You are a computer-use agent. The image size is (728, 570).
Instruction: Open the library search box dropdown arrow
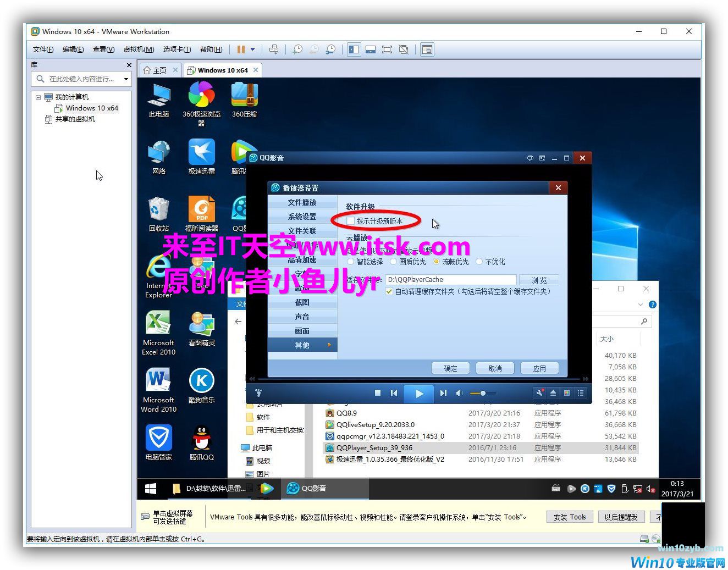(x=126, y=79)
